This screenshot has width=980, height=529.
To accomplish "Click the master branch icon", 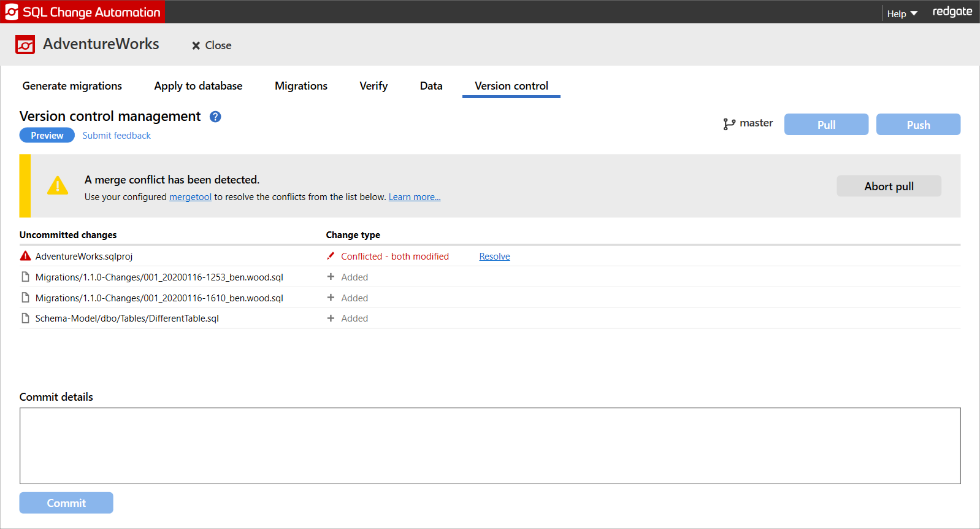I will point(729,124).
